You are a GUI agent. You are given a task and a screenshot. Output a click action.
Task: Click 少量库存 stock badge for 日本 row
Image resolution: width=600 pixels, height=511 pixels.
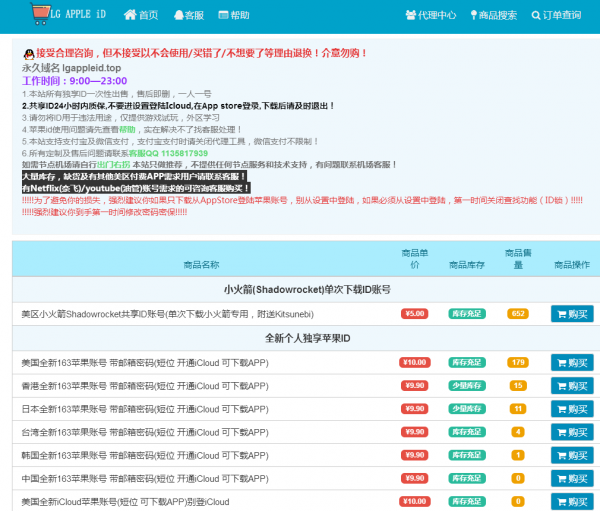(x=467, y=409)
